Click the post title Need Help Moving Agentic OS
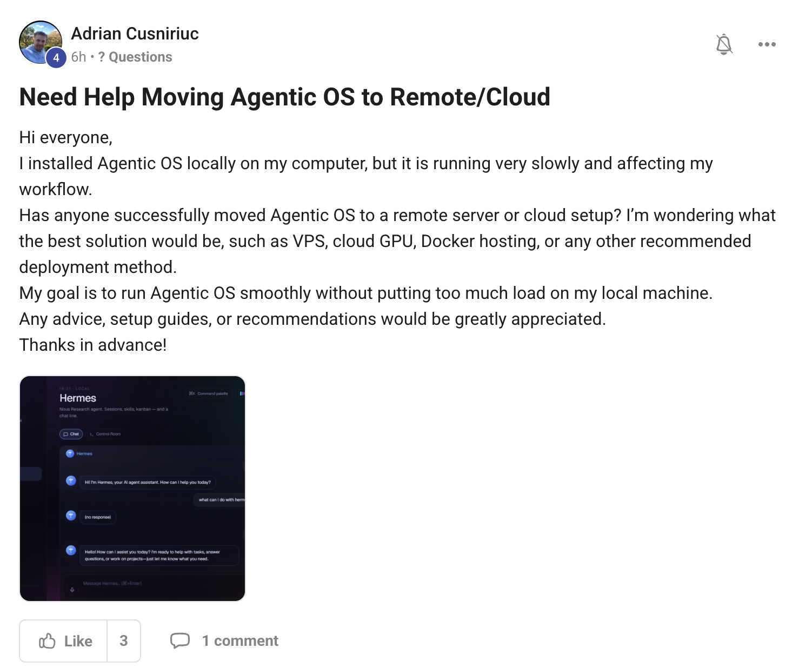 click(284, 97)
